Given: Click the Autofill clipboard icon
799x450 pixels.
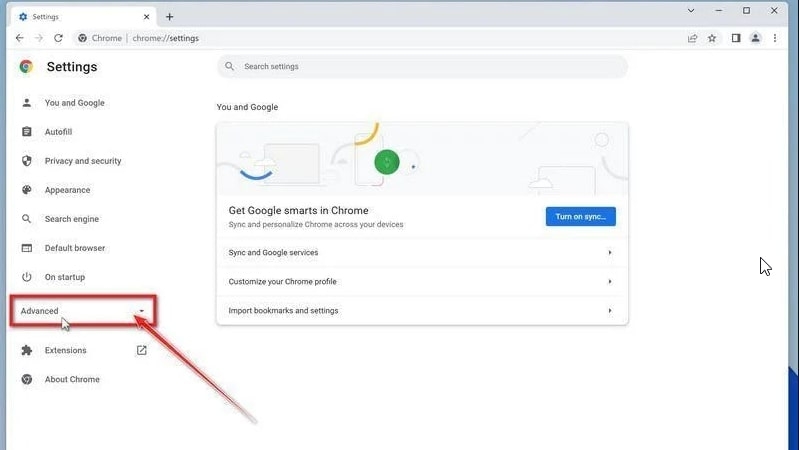Looking at the screenshot, I should (26, 132).
